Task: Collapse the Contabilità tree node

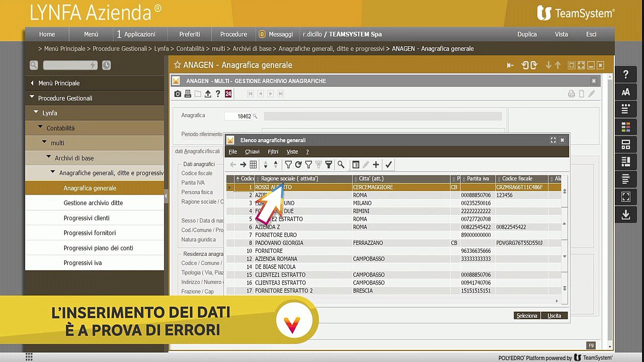Action: point(41,128)
